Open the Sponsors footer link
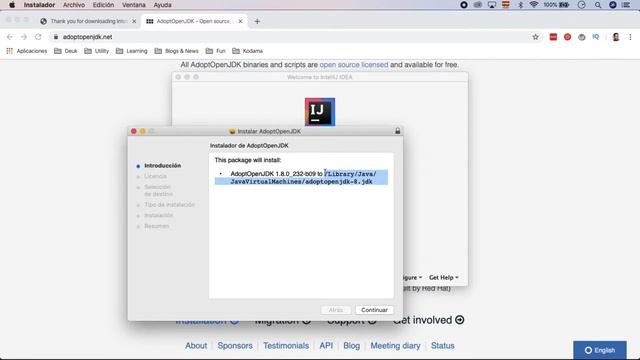The width and height of the screenshot is (640, 360). click(x=235, y=346)
